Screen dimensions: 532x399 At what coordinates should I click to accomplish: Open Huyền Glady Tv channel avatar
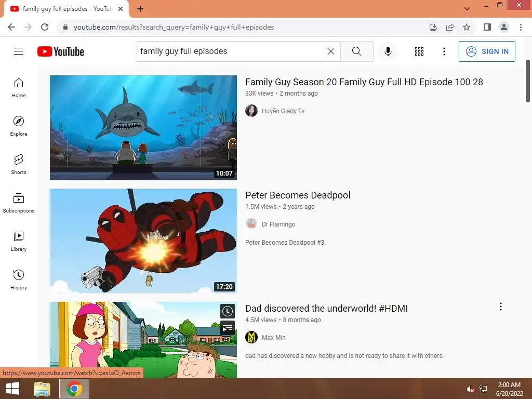tap(251, 111)
